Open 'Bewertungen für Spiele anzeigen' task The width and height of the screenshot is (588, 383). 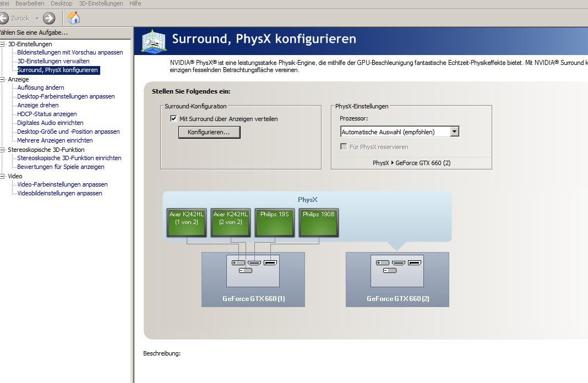coord(61,167)
